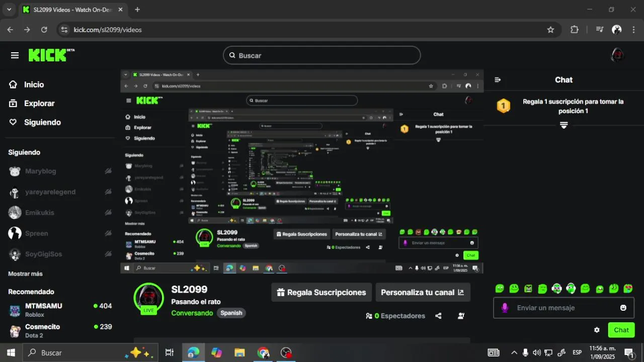This screenshot has height=362, width=644.
Task: Open the media control toolbar icon
Action: [599, 30]
